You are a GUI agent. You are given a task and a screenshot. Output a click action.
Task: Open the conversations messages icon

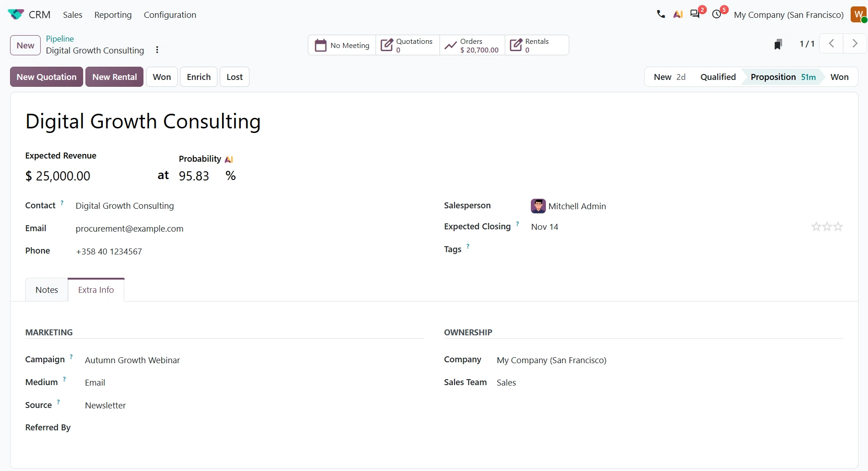pyautogui.click(x=695, y=14)
